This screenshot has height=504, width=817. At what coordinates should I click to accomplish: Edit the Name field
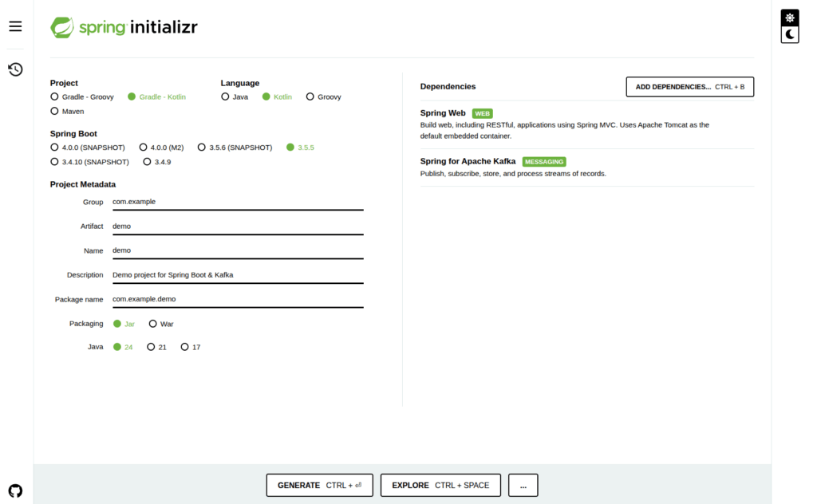click(x=238, y=250)
